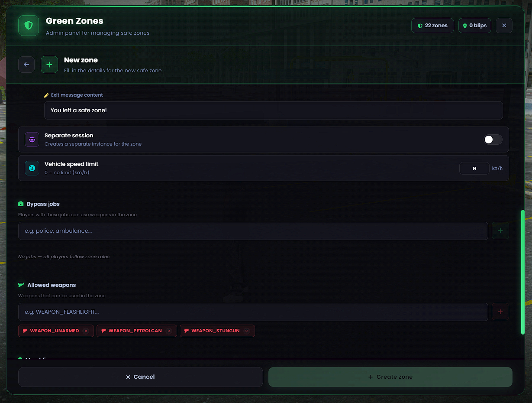Click the green plus New zone icon
This screenshot has height=403, width=532.
click(x=49, y=65)
